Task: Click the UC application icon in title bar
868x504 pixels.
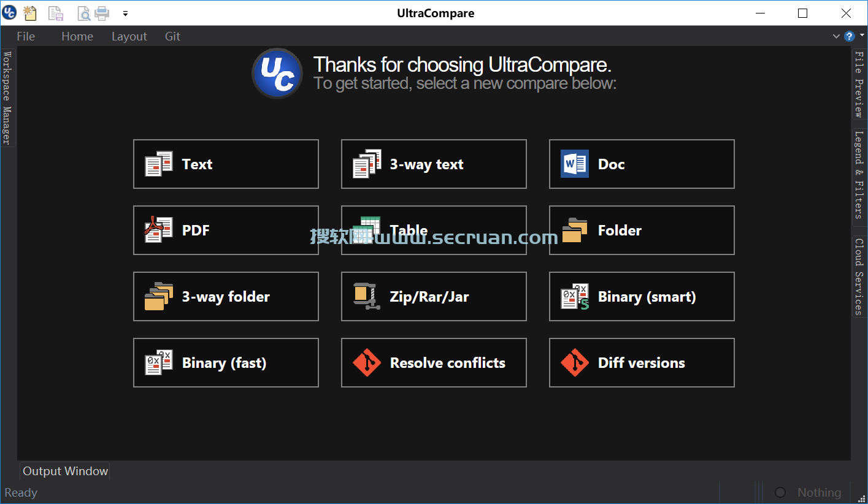Action: 10,12
